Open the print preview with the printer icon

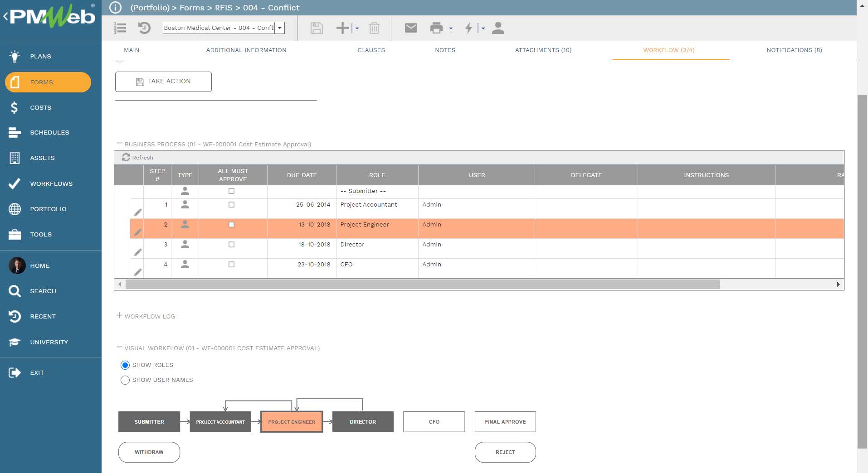point(436,28)
